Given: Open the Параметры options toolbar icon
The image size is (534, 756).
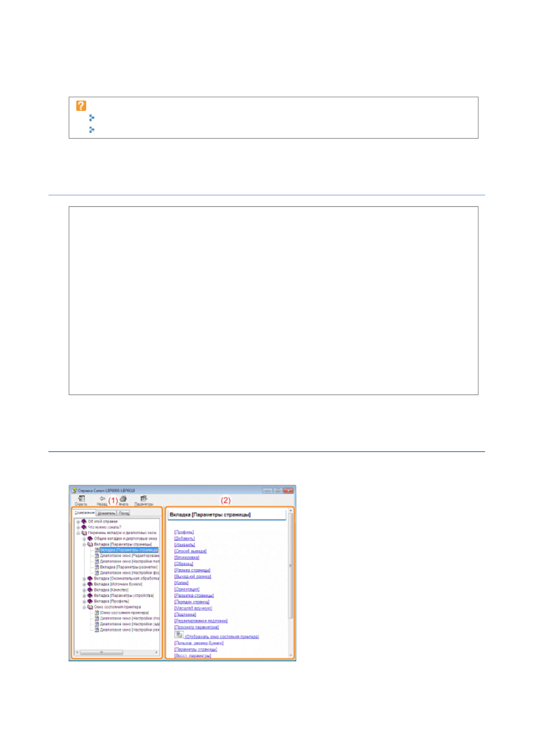Looking at the screenshot, I should (144, 499).
